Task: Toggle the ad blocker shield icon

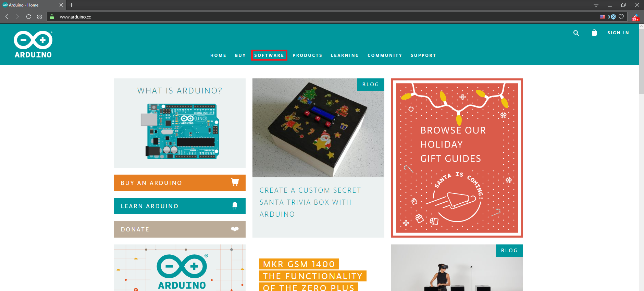Action: [x=613, y=17]
